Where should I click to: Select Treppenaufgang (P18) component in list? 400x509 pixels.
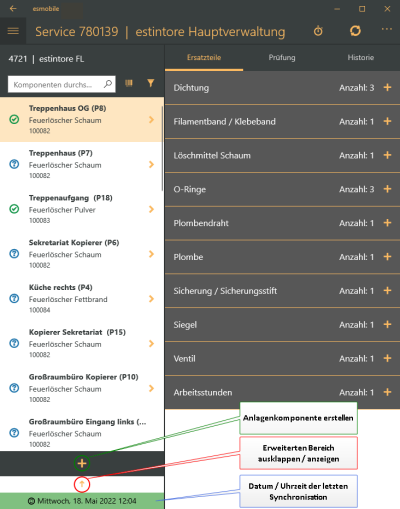pyautogui.click(x=82, y=209)
